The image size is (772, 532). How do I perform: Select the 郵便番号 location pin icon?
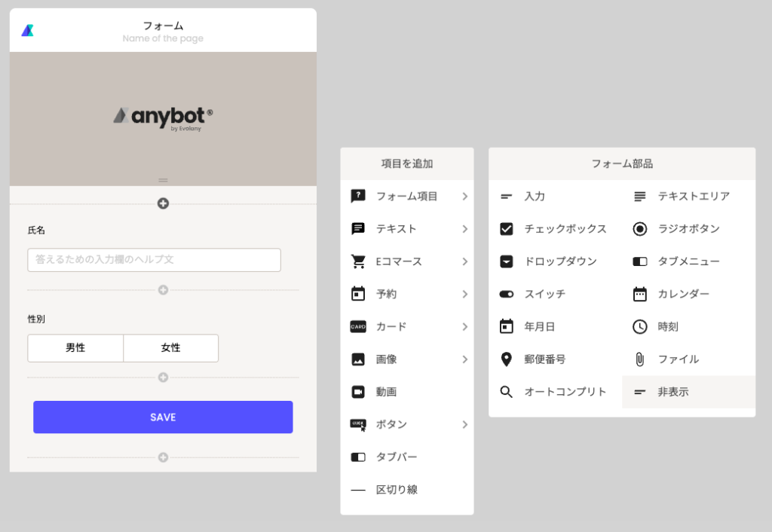[507, 359]
